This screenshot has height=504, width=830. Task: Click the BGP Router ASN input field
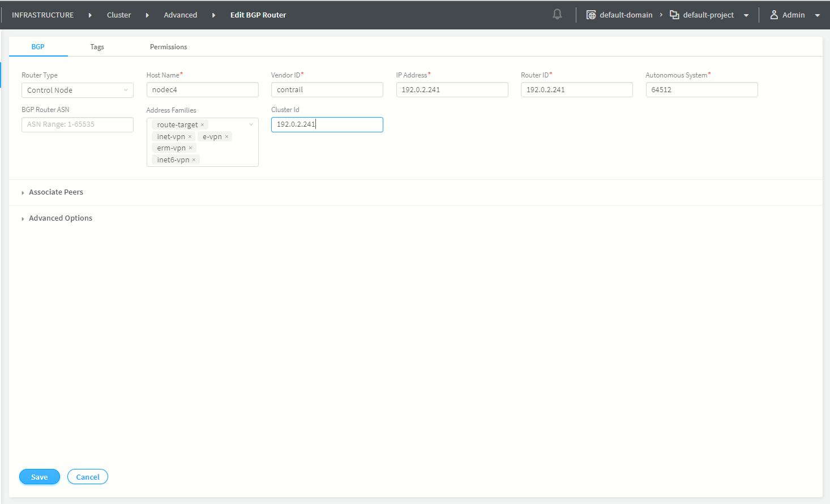(x=78, y=124)
